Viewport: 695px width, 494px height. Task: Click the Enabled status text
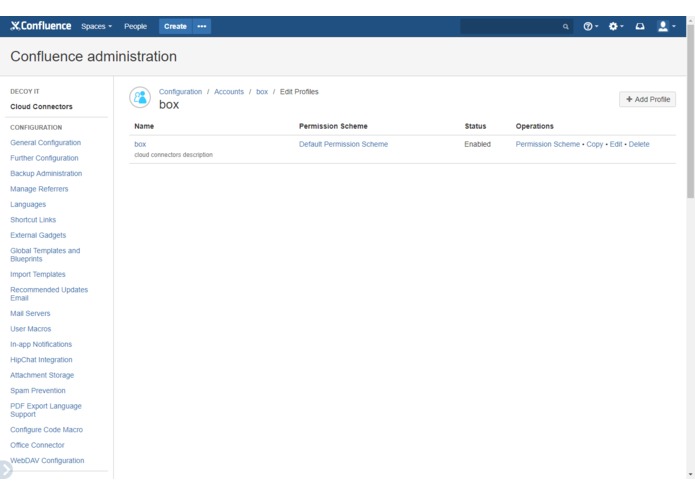pyautogui.click(x=477, y=144)
